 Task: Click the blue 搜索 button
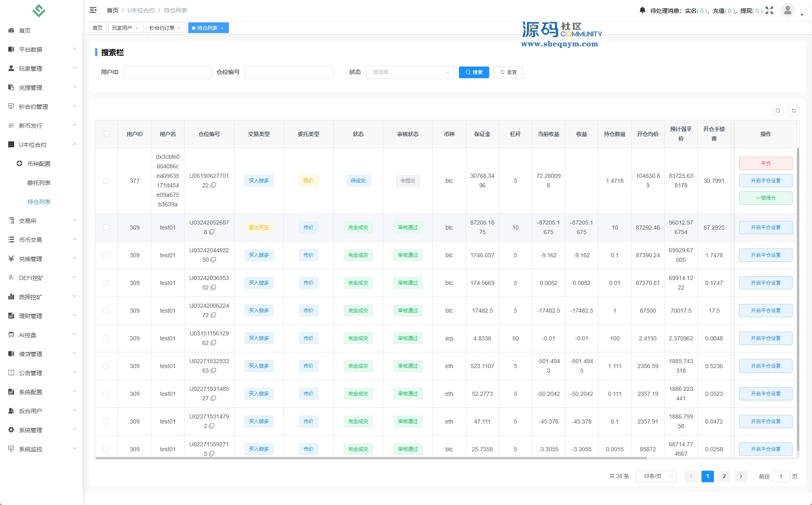(474, 72)
